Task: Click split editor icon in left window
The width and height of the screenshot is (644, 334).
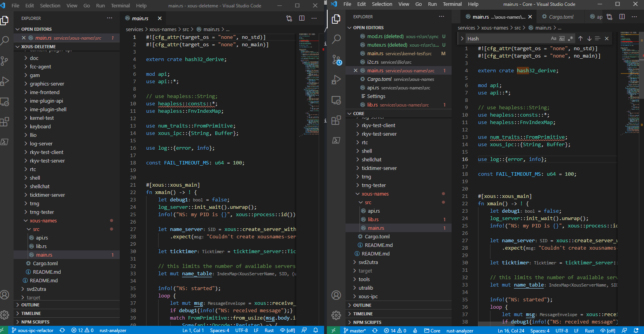Action: 302,18
